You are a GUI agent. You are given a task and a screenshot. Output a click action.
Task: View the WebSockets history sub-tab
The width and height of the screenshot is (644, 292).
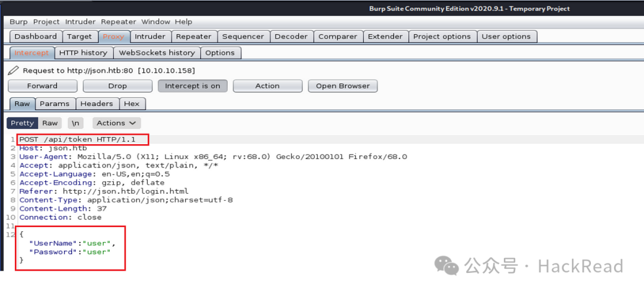(x=157, y=53)
